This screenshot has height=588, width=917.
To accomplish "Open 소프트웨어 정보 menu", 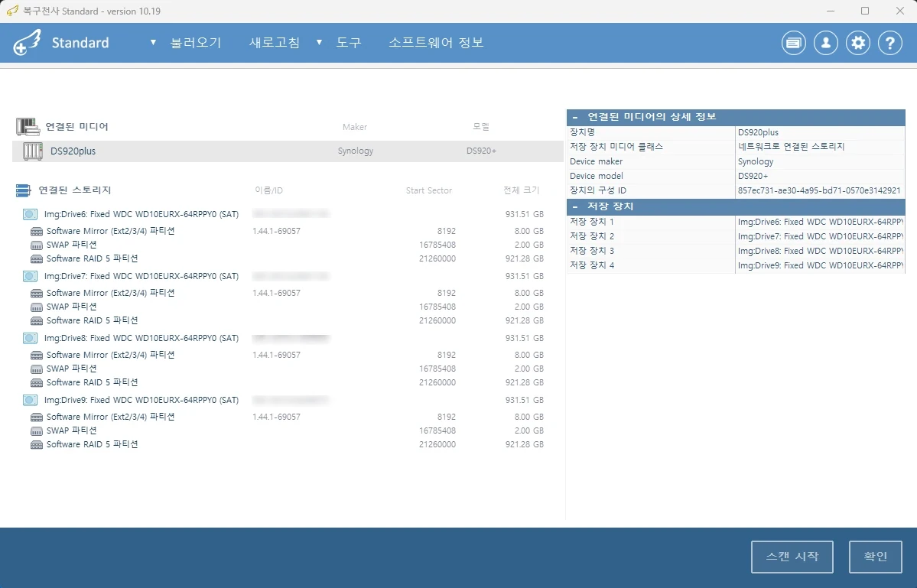I will [x=436, y=43].
